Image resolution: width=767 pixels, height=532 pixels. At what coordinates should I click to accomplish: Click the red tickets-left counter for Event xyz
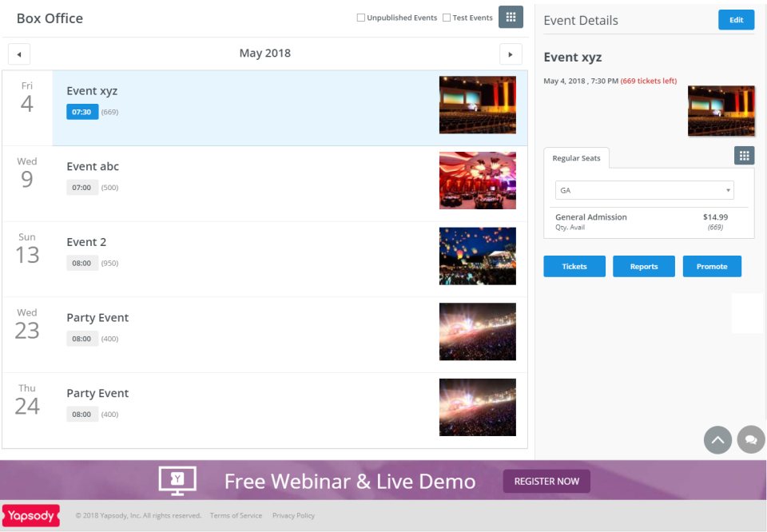648,80
